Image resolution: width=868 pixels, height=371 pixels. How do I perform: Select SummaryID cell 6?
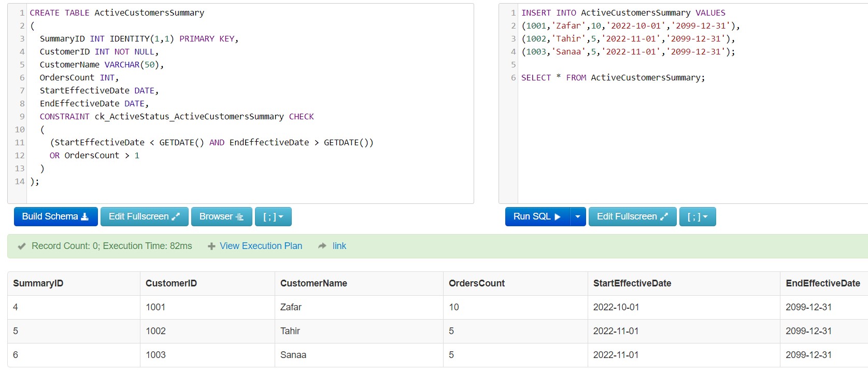click(x=74, y=355)
